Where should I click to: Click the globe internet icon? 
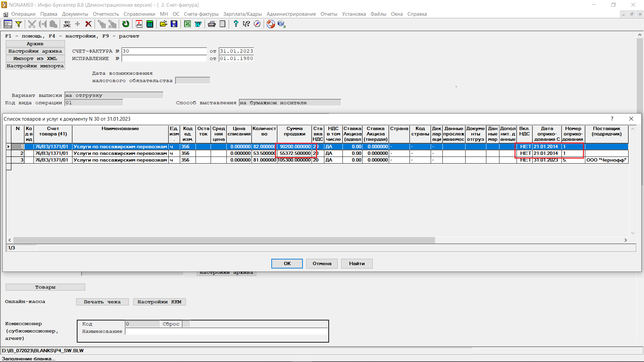click(281, 24)
